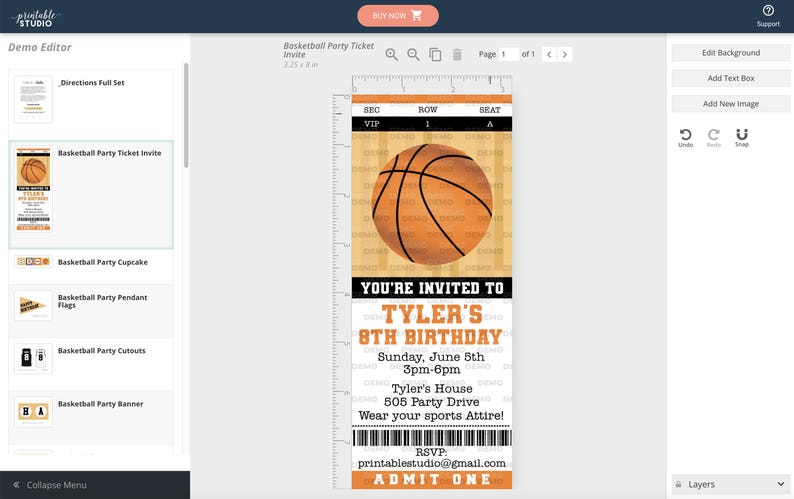This screenshot has height=499, width=794.
Task: Select the "SEAT" header label
Action: pyautogui.click(x=490, y=110)
